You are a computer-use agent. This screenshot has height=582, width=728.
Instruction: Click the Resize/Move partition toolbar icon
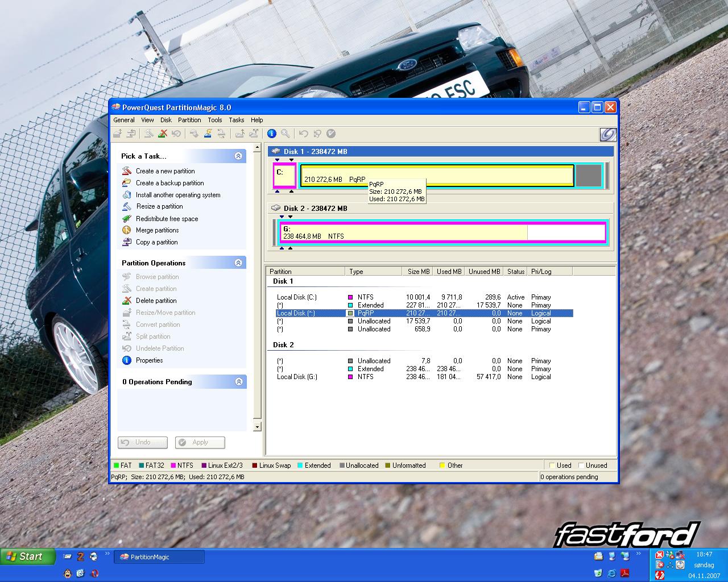point(117,134)
